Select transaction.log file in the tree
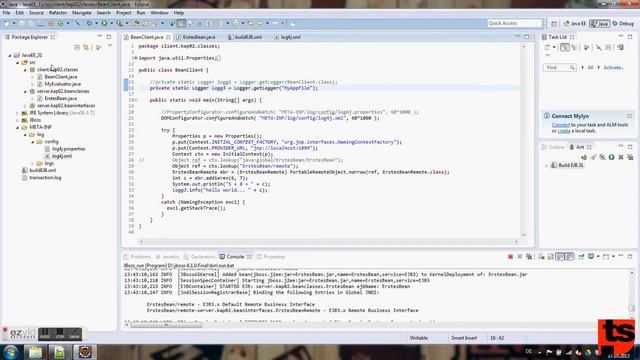640x360 pixels. pyautogui.click(x=45, y=178)
